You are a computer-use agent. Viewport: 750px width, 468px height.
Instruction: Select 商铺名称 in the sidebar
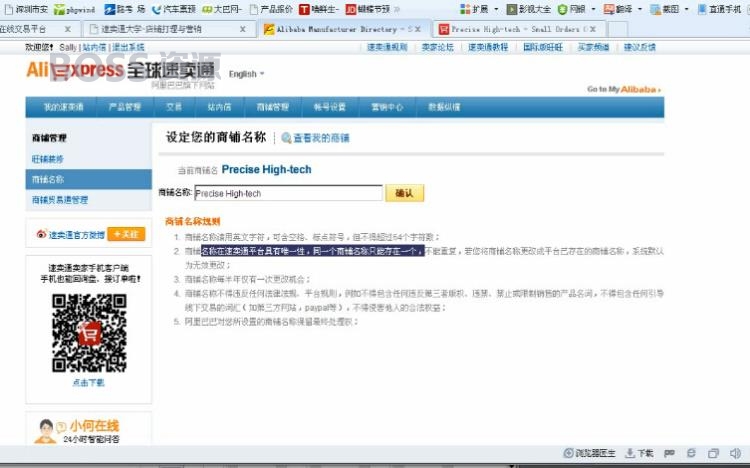click(88, 179)
